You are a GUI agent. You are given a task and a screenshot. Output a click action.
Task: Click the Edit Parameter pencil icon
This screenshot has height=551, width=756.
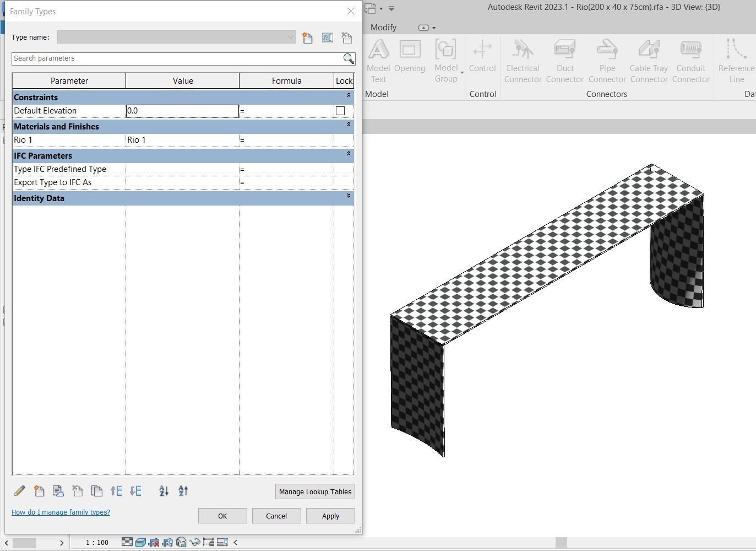19,491
